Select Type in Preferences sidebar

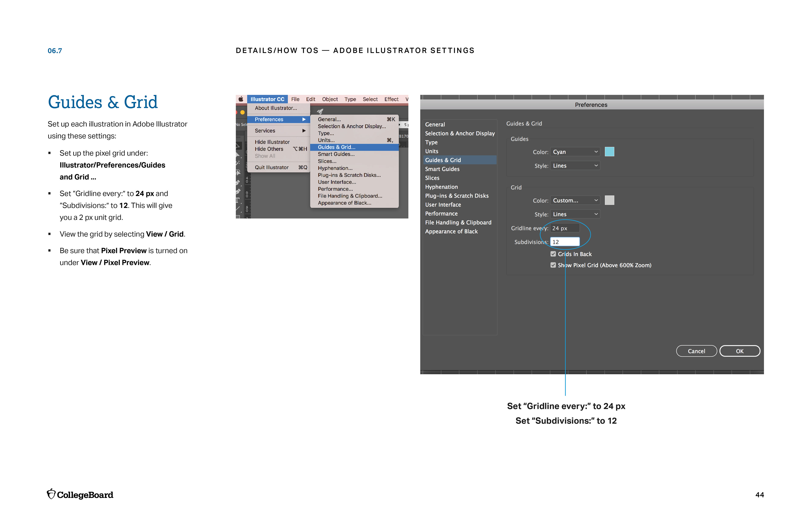[460, 142]
